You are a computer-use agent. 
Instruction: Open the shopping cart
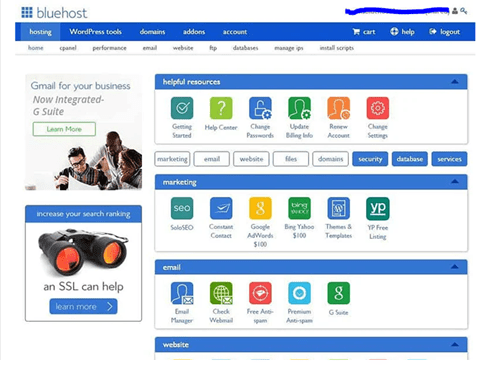[x=364, y=32]
